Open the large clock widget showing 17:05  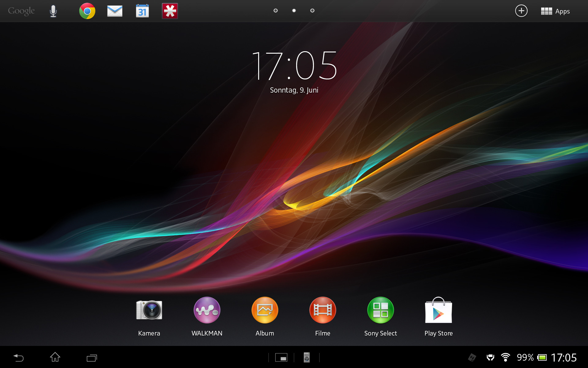tap(294, 66)
